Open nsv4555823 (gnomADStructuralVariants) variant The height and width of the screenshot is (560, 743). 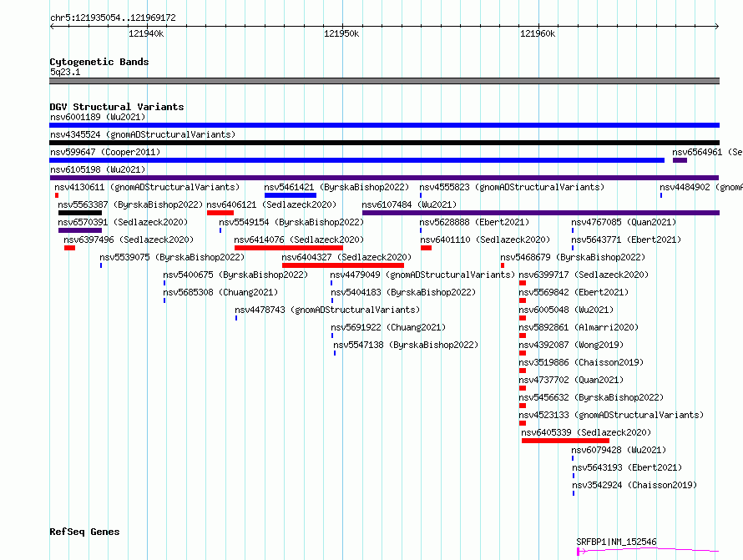click(512, 187)
